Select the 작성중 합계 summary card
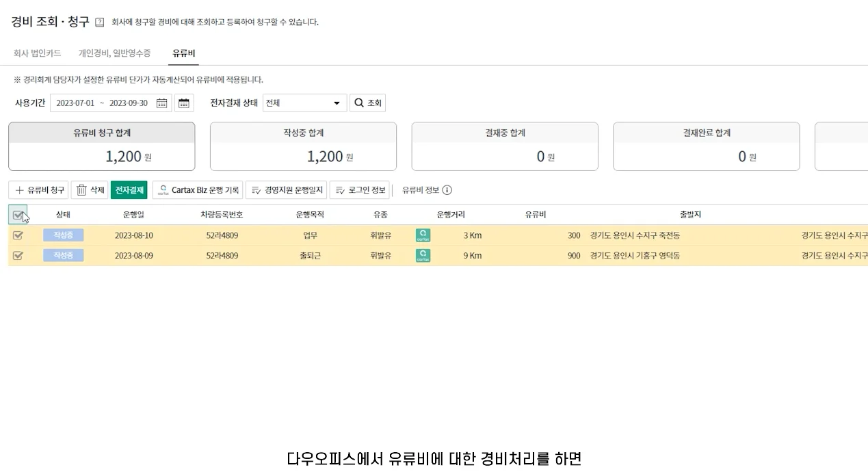The height and width of the screenshot is (474, 868). click(303, 146)
